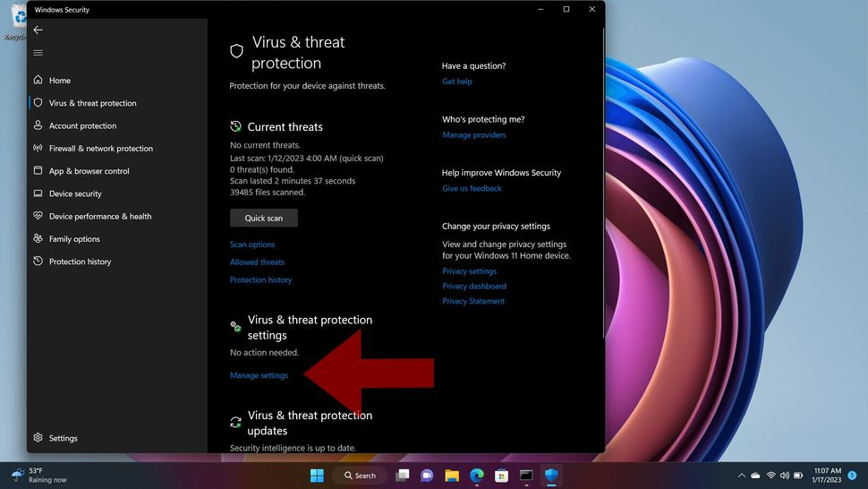Open Protection history link under Current threats
This screenshot has height=489, width=868.
click(x=260, y=279)
